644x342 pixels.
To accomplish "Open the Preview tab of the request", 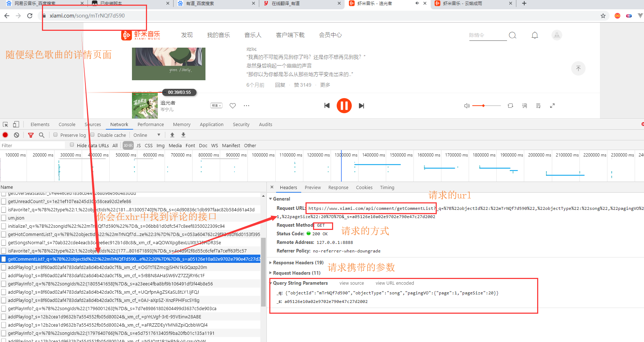I will click(313, 187).
